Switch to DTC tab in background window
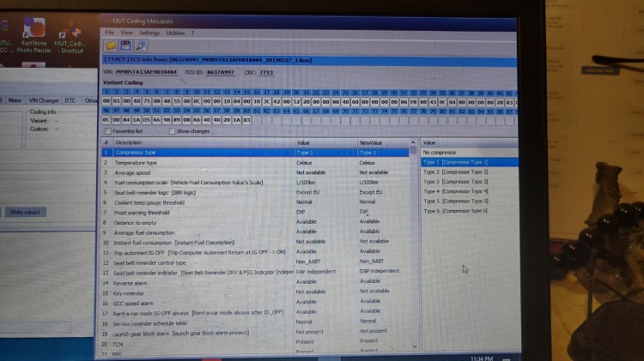Viewport: 644px width, 361px height. (70, 100)
